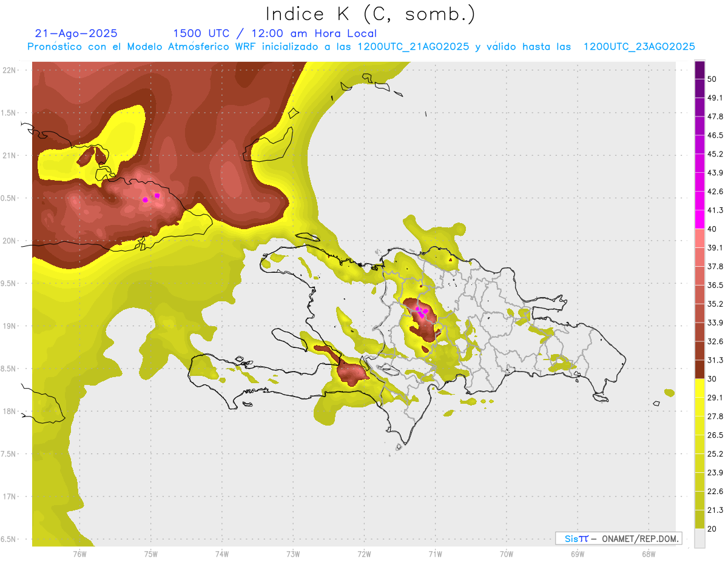Click the legend value 49.1
728x562 pixels.
[x=715, y=98]
